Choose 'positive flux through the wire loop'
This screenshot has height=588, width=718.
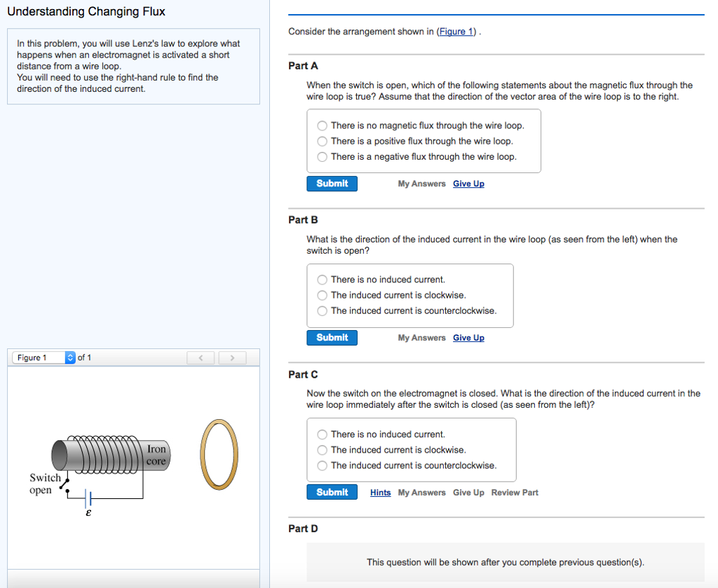pos(322,142)
